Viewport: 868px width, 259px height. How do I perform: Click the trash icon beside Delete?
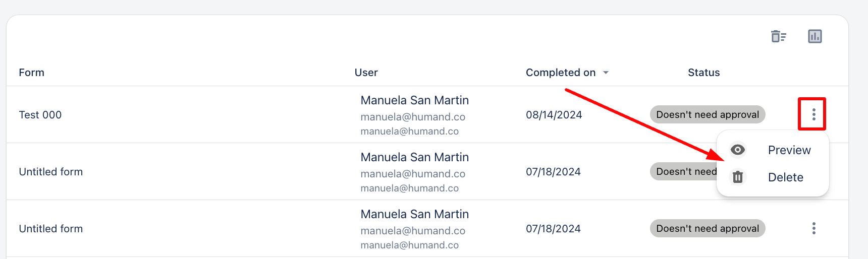pyautogui.click(x=738, y=177)
